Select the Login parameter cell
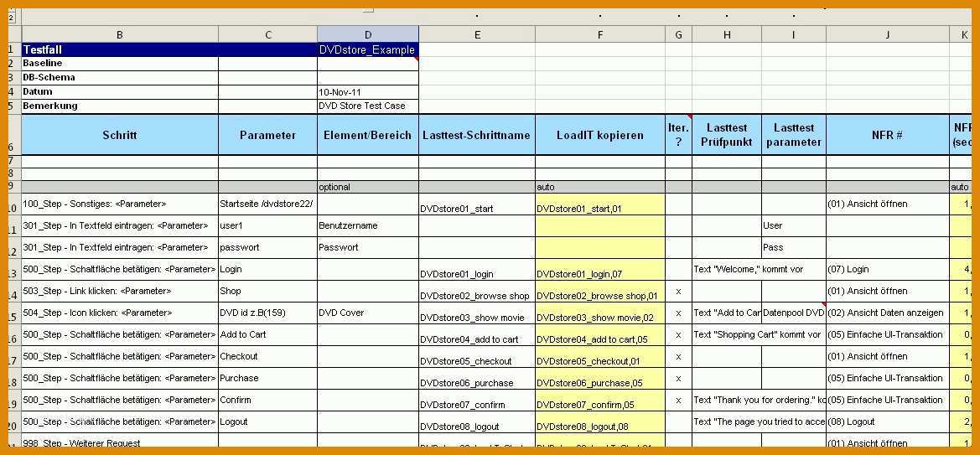980x455 pixels. (x=268, y=269)
